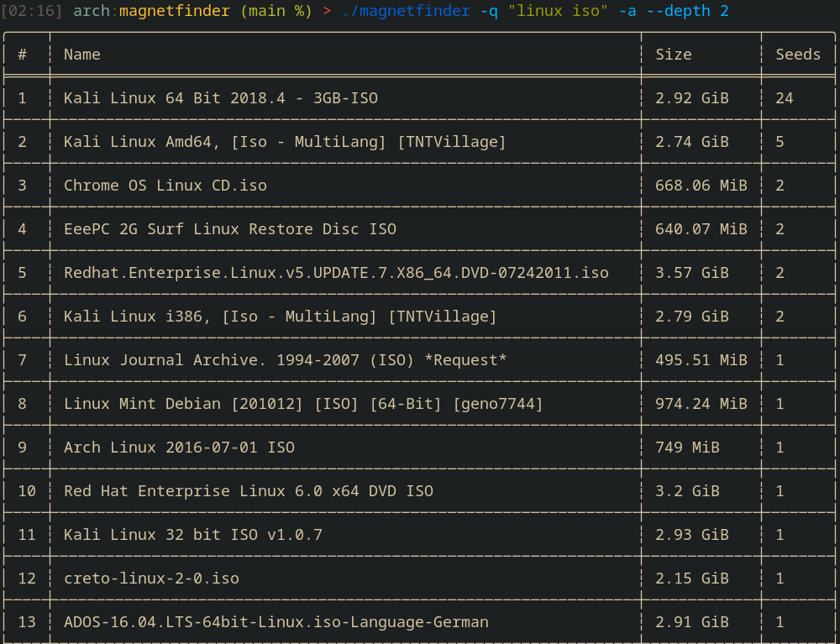This screenshot has height=644, width=840.
Task: Click the size value "668.06 MiB"
Action: point(701,186)
